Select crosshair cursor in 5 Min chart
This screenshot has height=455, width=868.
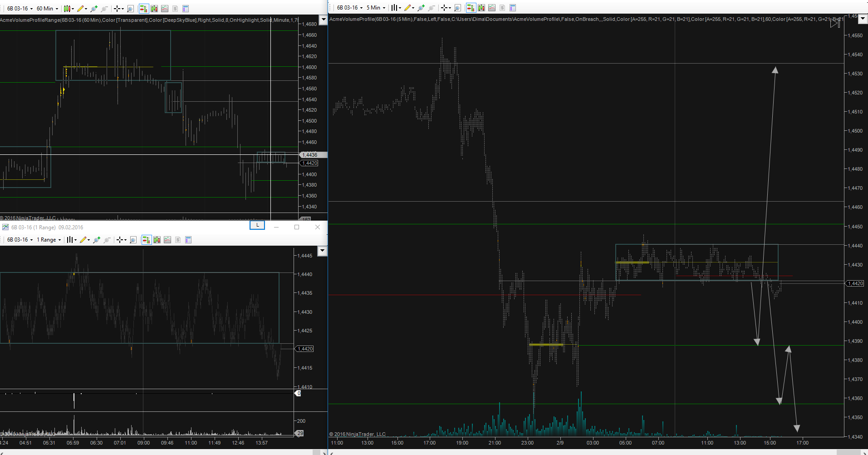pos(446,8)
